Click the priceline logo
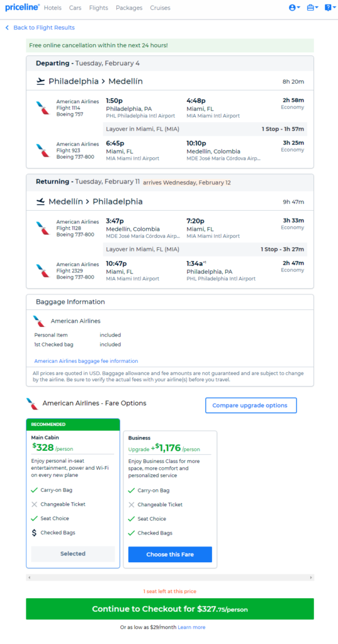 tap(22, 8)
